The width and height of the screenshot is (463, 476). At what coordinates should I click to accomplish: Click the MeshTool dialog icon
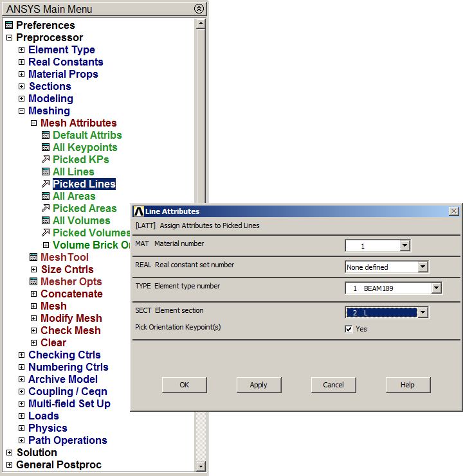[x=33, y=258]
